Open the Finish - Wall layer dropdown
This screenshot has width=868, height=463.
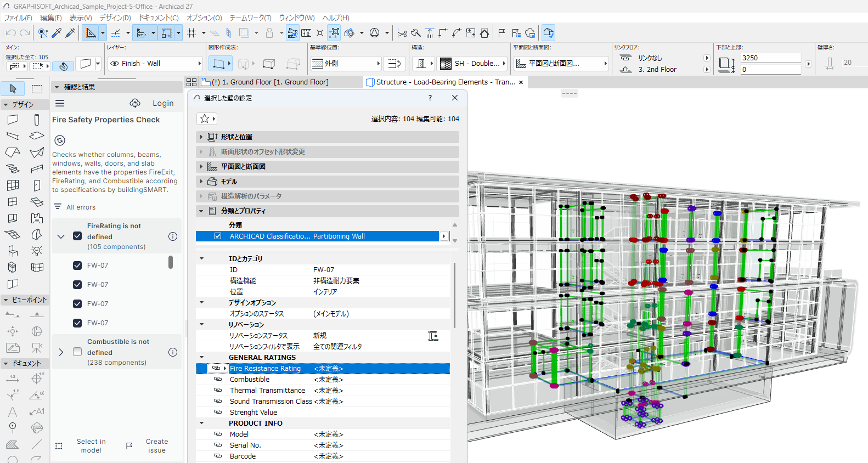click(155, 64)
